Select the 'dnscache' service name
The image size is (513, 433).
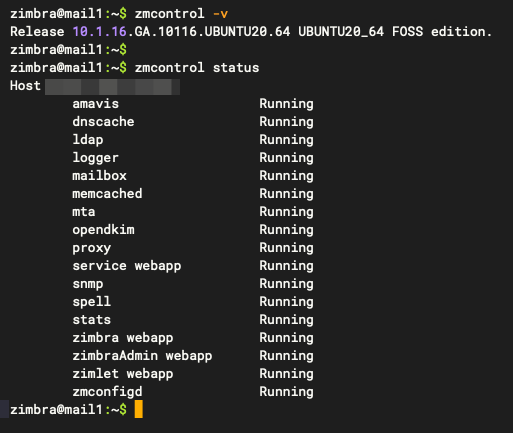pos(103,122)
